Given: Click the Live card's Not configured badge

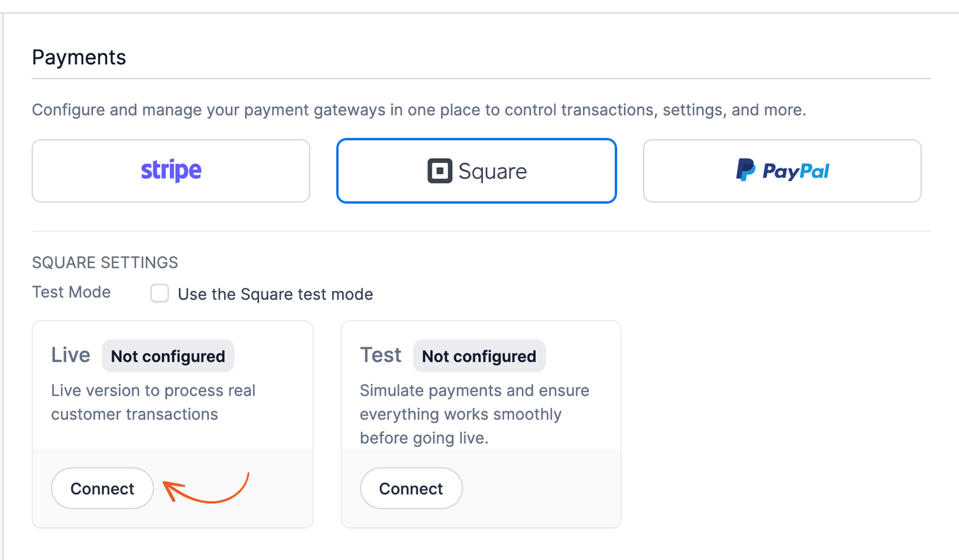Looking at the screenshot, I should click(x=168, y=356).
